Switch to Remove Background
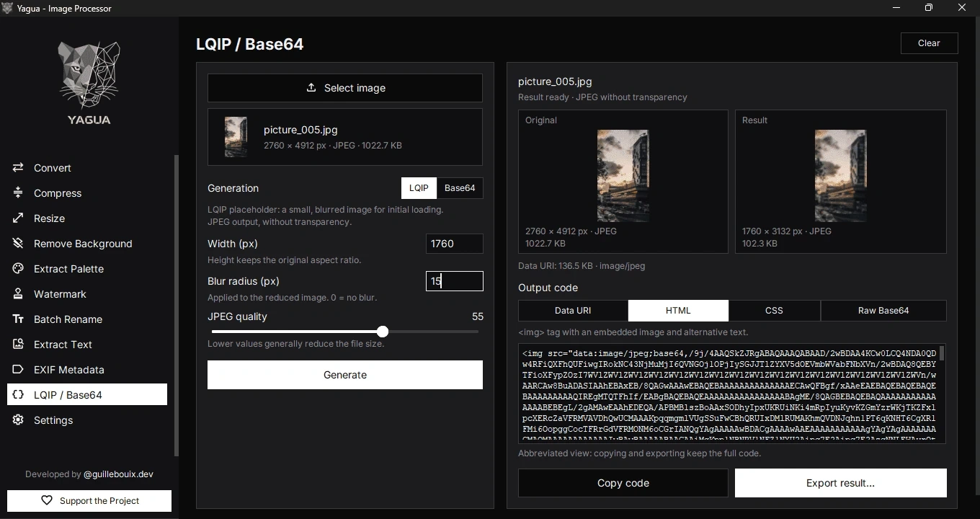 (x=87, y=244)
